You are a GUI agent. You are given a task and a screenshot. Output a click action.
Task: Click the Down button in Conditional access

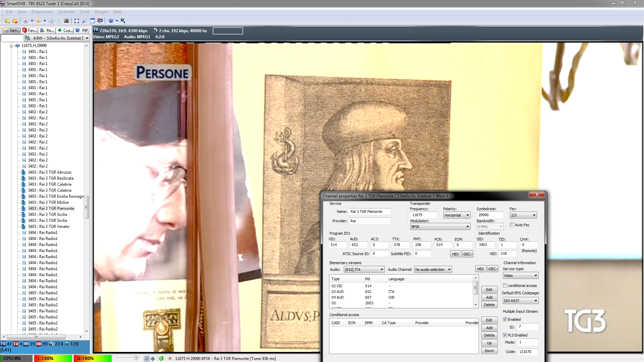coord(489,351)
